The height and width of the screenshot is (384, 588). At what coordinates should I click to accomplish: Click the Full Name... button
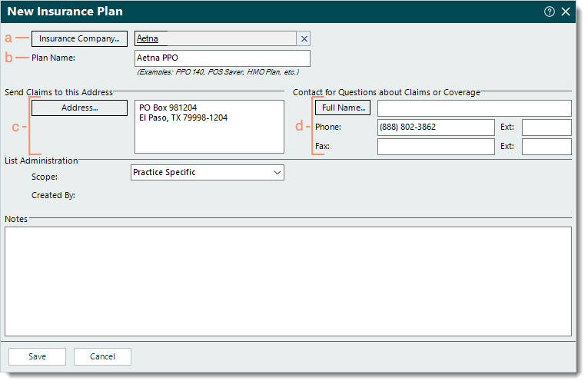343,108
